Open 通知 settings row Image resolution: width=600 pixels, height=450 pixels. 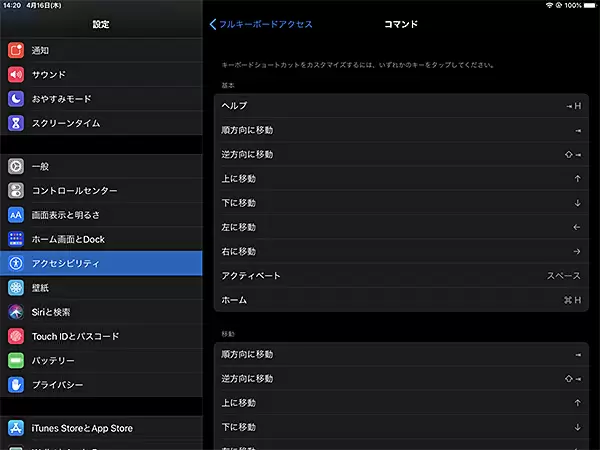point(101,50)
